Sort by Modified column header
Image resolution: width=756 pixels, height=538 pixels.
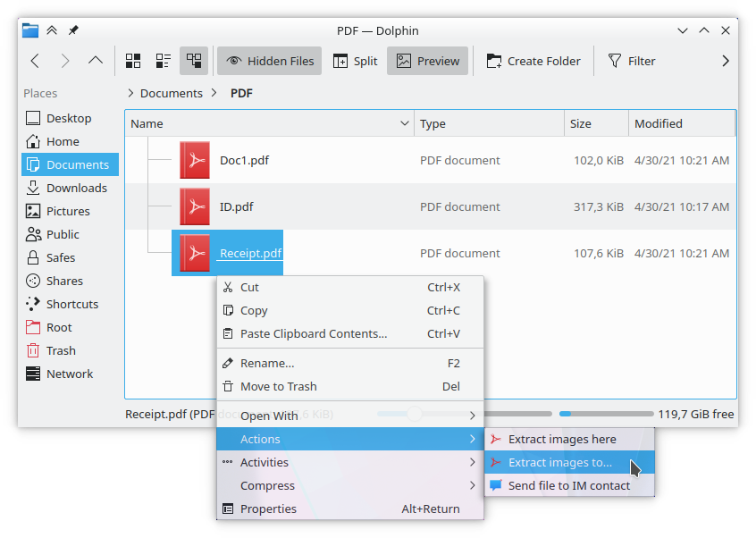[682, 123]
